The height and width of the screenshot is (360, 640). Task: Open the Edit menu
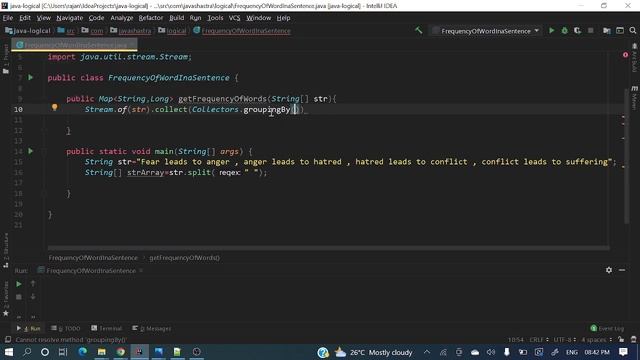click(x=25, y=18)
